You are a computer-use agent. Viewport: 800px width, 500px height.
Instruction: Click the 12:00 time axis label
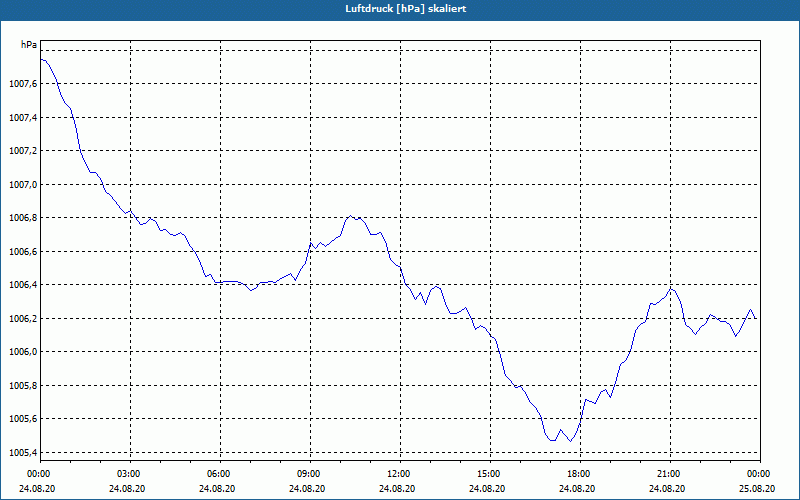(400, 474)
